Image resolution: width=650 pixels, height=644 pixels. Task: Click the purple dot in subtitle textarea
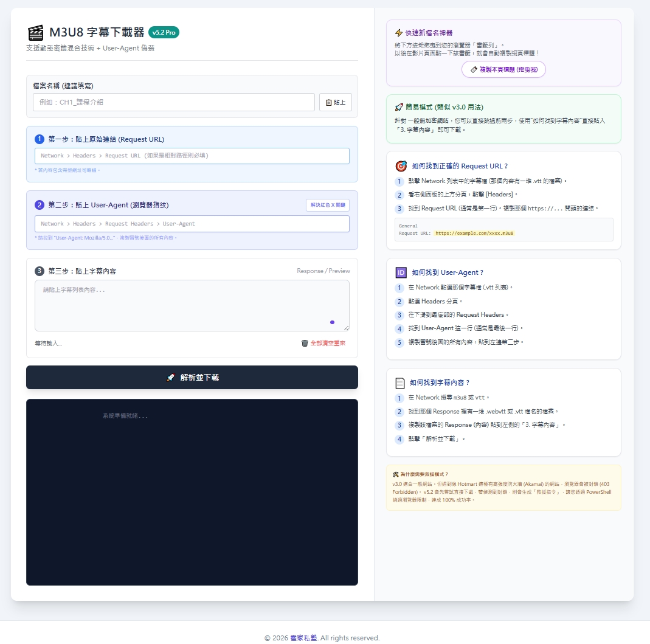(x=332, y=322)
